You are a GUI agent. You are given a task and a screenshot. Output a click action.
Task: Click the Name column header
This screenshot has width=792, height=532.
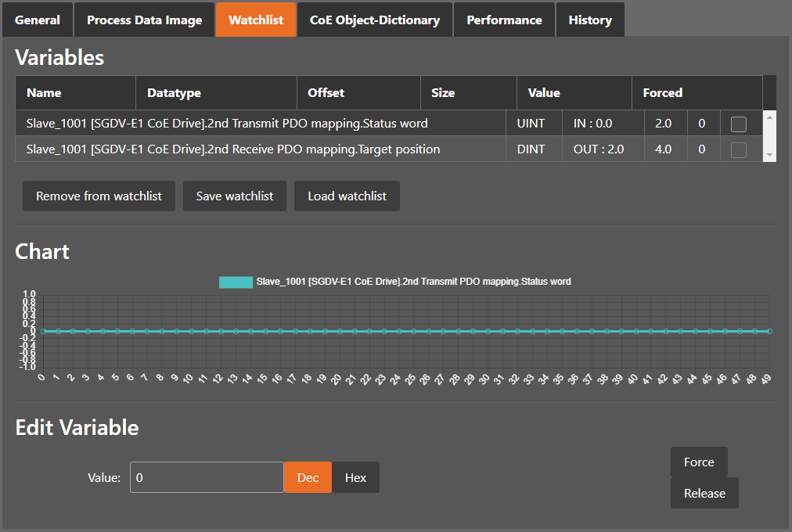point(43,92)
